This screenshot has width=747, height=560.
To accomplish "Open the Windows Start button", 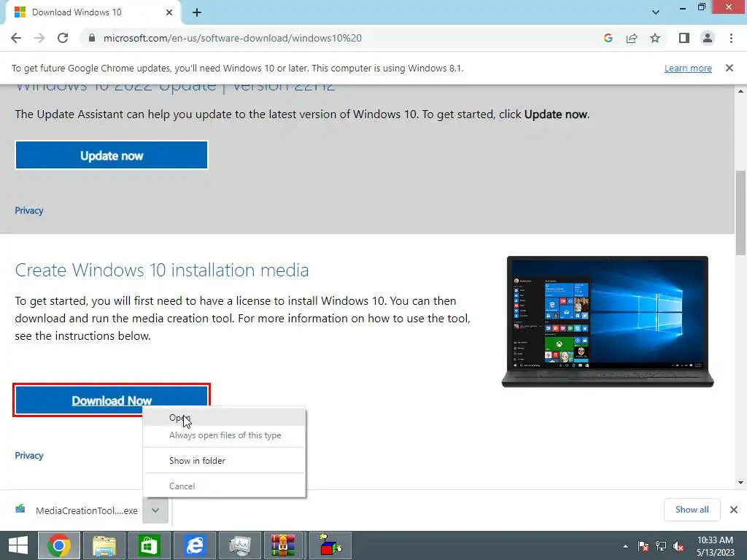I will [x=18, y=545].
